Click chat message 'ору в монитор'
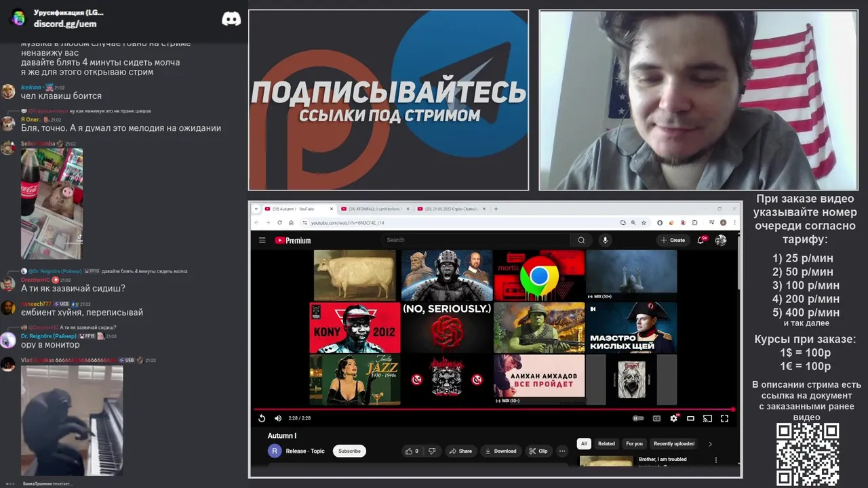The image size is (868, 488). 50,345
